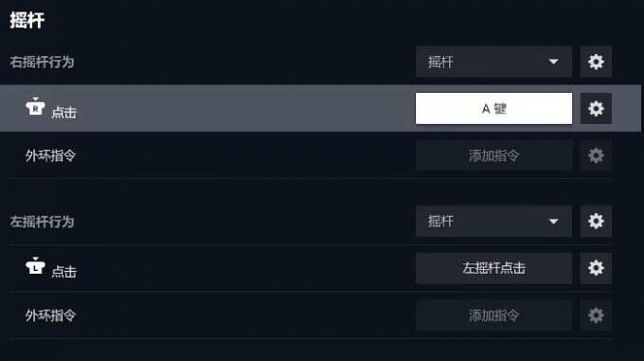Select the right stick 外环指令 label
Image resolution: width=644 pixels, height=361 pixels.
pos(50,155)
